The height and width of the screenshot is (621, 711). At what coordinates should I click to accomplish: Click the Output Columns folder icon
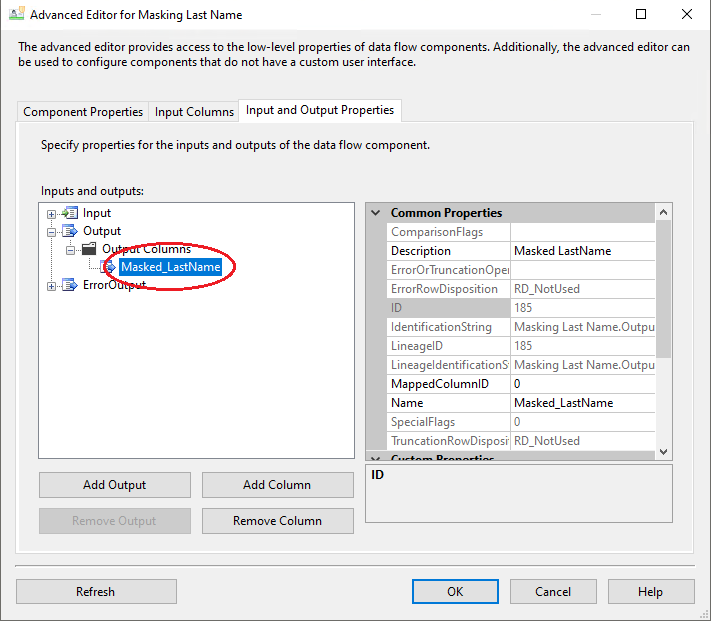coord(89,249)
